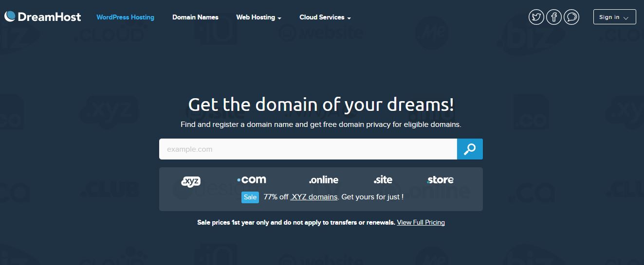Click the magnifying glass search button
Image resolution: width=644 pixels, height=265 pixels.
[x=470, y=149]
